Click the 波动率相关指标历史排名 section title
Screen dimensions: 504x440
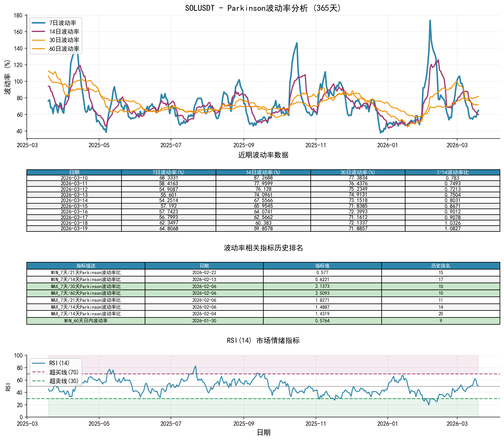(263, 248)
